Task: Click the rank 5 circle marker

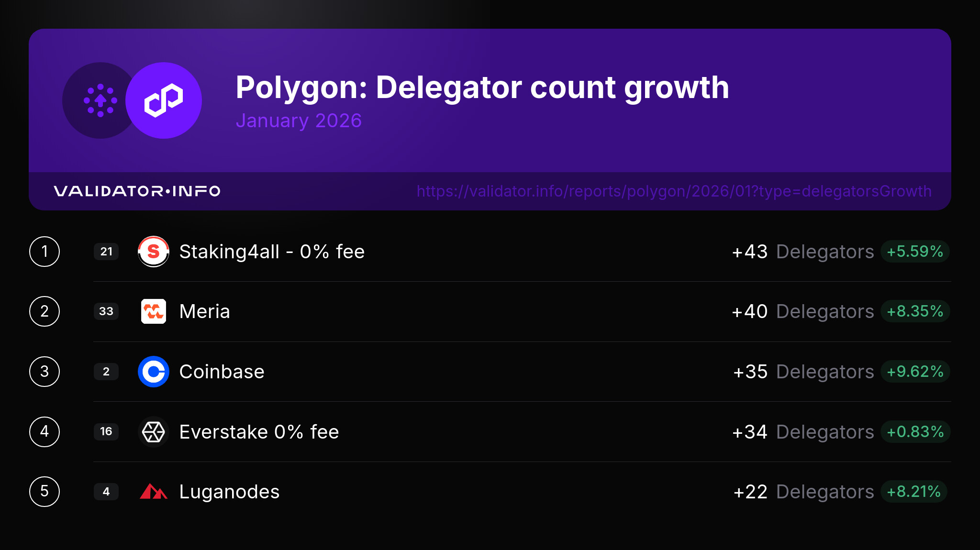Action: (x=45, y=492)
